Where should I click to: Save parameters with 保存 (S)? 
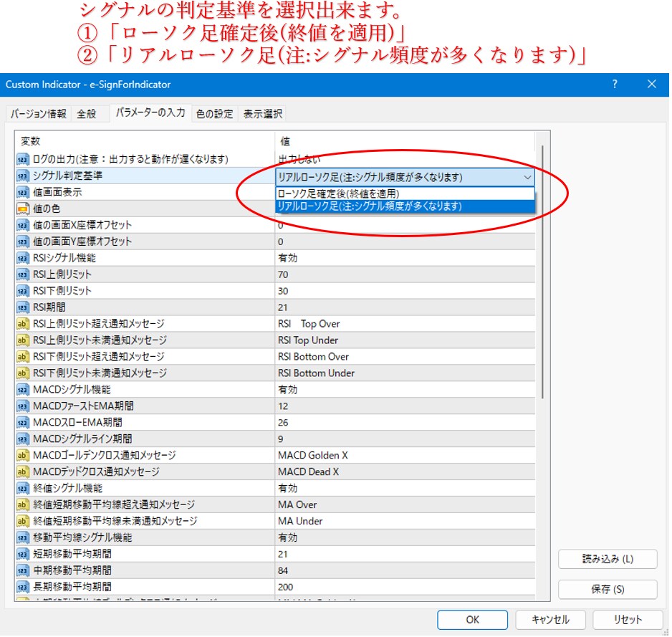coord(608,590)
